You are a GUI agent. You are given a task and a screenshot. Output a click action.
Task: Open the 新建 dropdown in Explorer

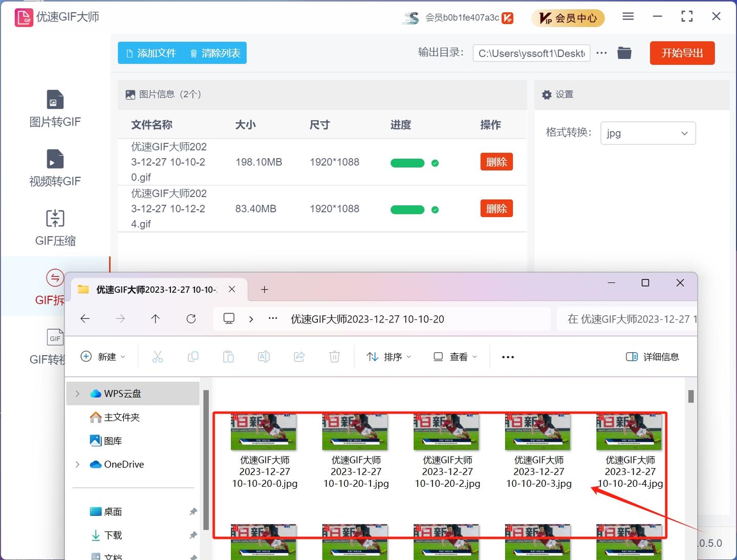click(x=103, y=357)
